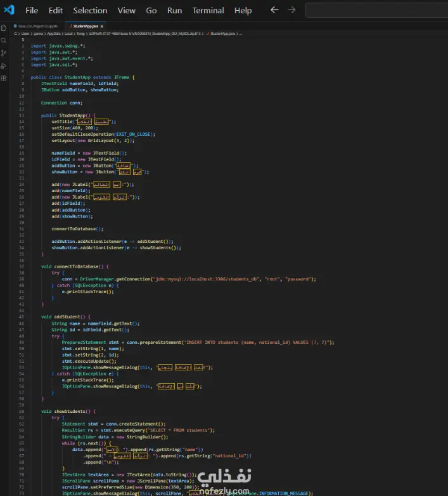Click 'nameField = new JTextField();' line
The width and height of the screenshot is (448, 496).
click(89, 153)
